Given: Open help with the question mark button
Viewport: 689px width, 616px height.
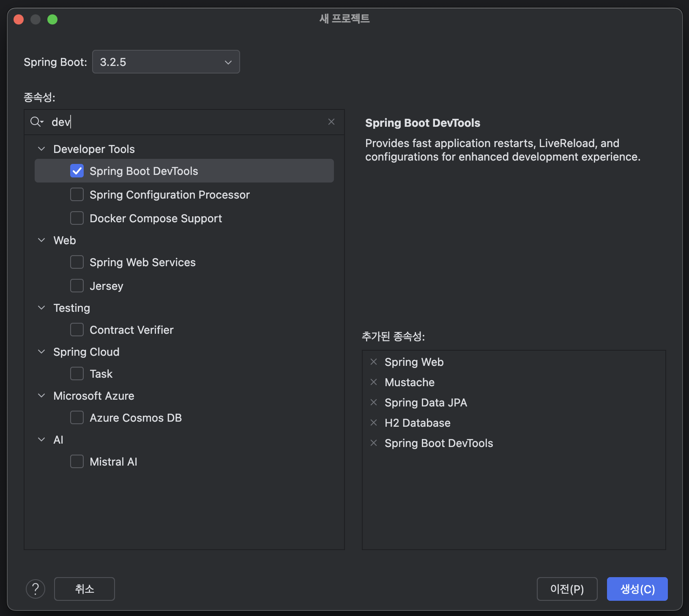Looking at the screenshot, I should [36, 589].
